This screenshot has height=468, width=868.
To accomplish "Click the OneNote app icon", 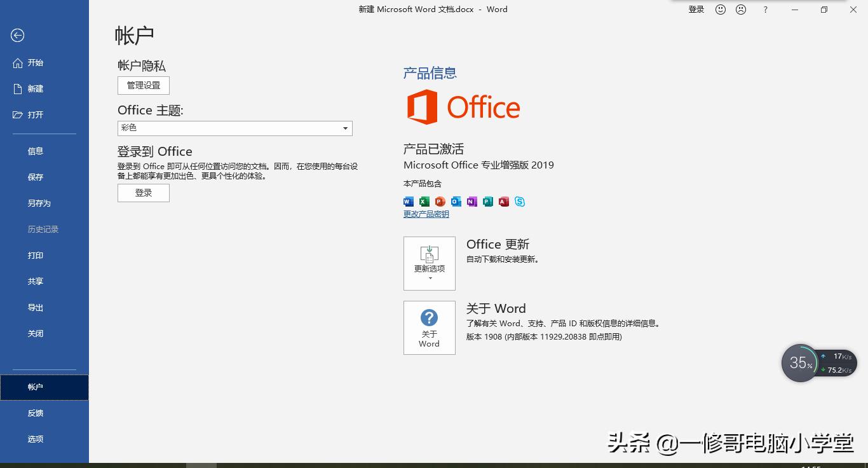I will (x=472, y=202).
